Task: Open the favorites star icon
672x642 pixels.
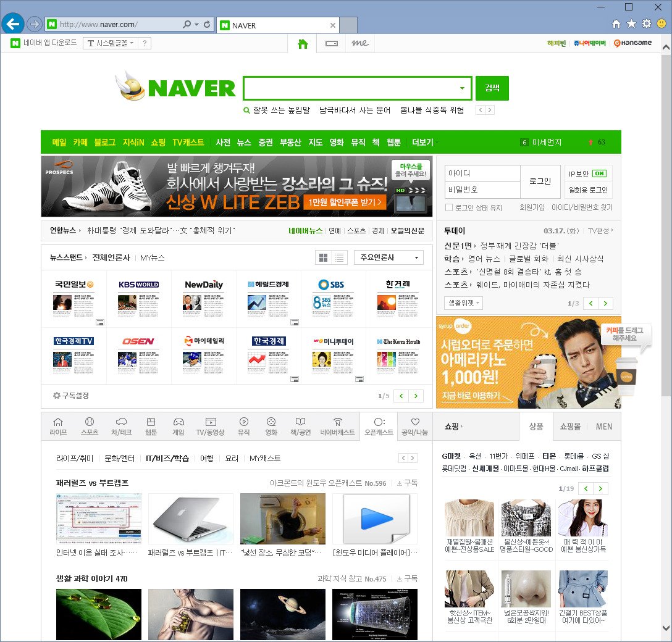Action: (631, 24)
